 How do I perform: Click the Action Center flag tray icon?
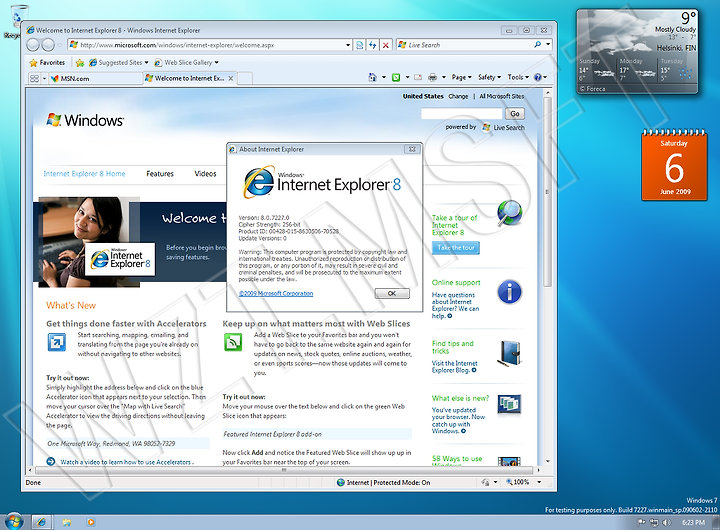641,522
